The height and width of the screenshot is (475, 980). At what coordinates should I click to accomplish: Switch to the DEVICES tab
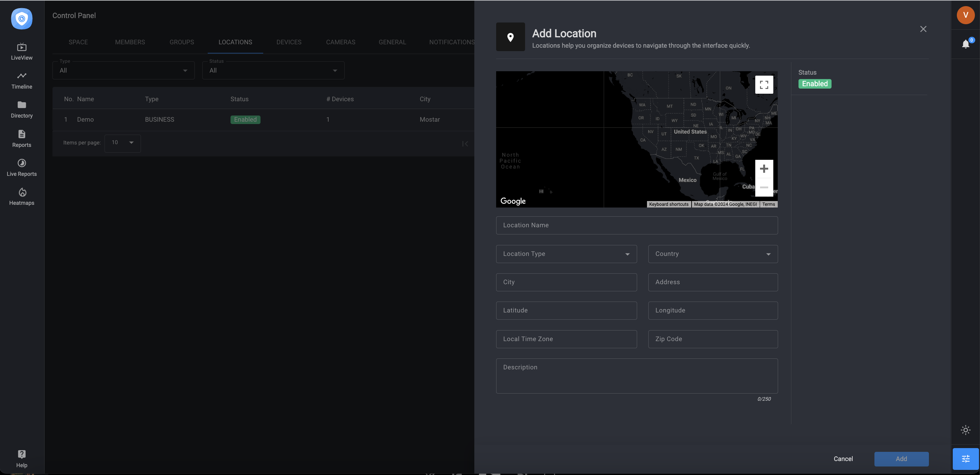pyautogui.click(x=289, y=42)
